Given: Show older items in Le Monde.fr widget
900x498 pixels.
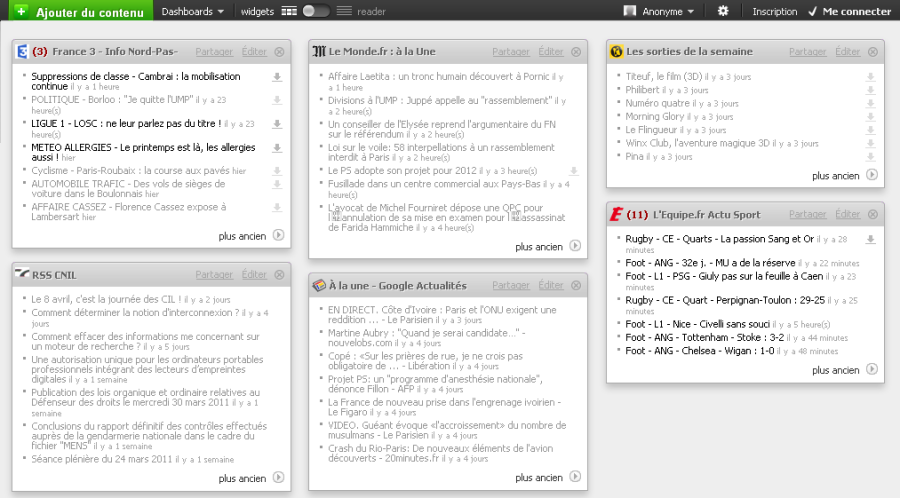Looking at the screenshot, I should [x=548, y=246].
